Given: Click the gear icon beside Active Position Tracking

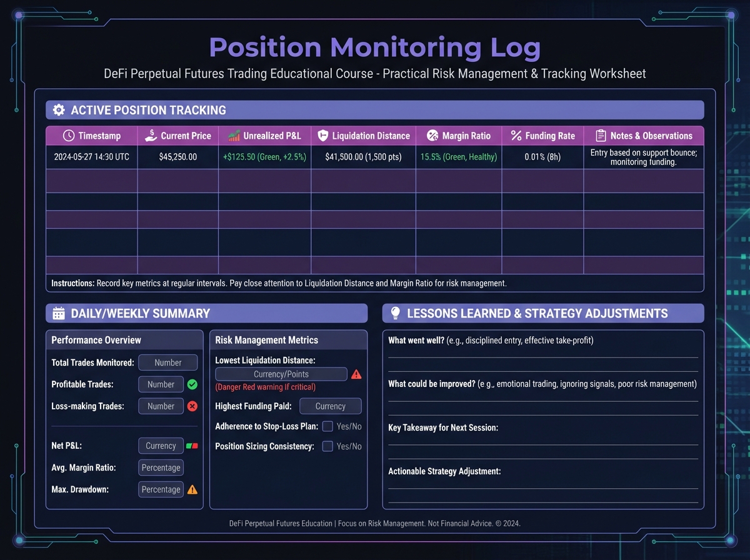Looking at the screenshot, I should 59,110.
